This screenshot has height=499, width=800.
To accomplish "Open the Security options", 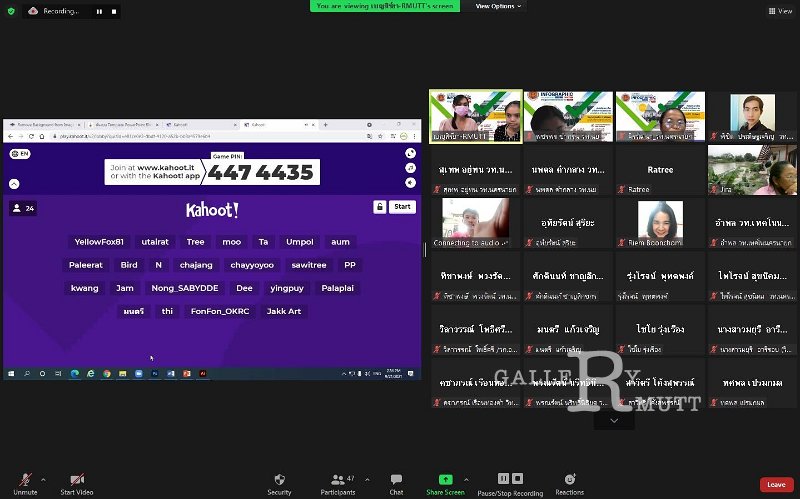I will (x=279, y=484).
